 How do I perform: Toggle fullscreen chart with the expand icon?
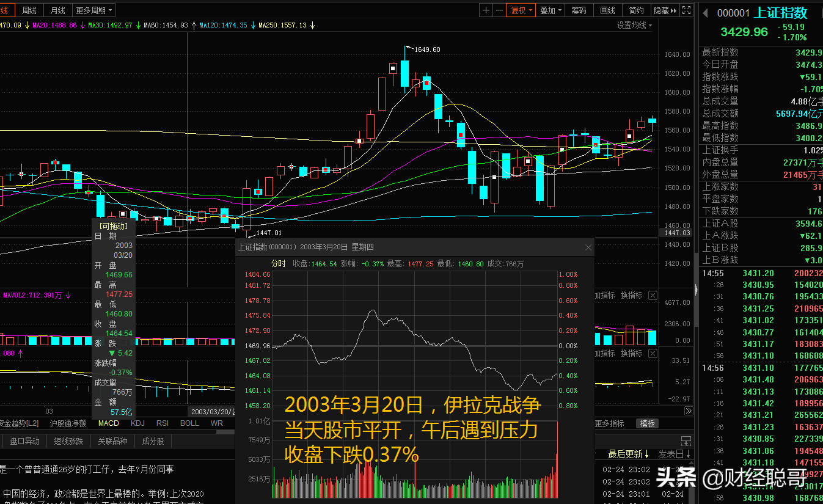coord(687,10)
